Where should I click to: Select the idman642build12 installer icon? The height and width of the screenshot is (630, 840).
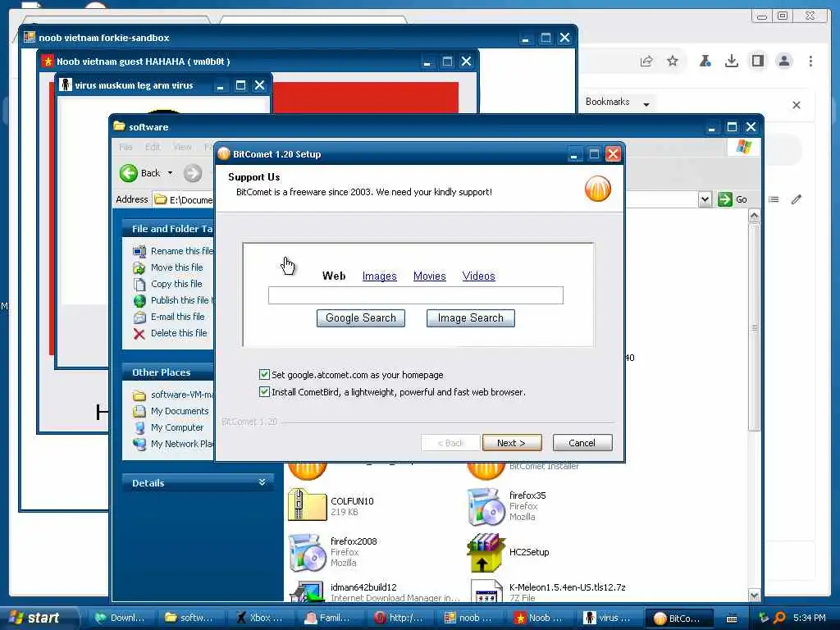click(x=307, y=591)
